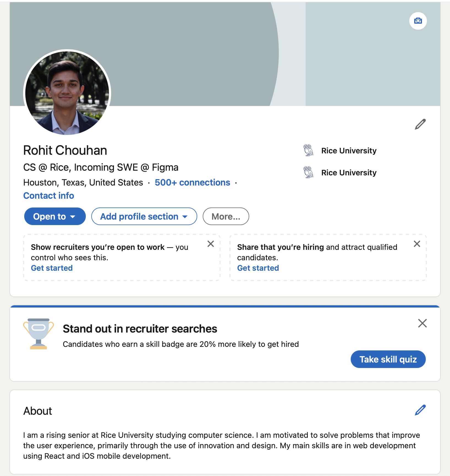Click the camera icon to edit cover photo
This screenshot has width=450, height=476.
coord(418,21)
